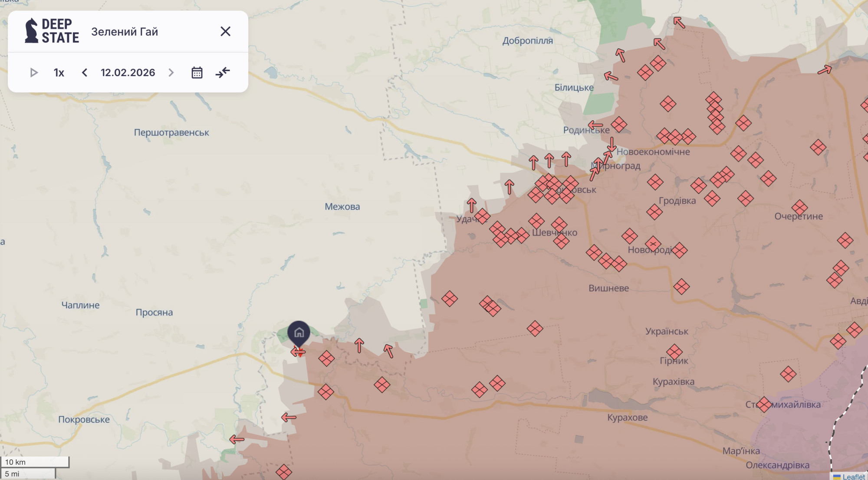Click the Першотравенськ city label

(x=171, y=133)
